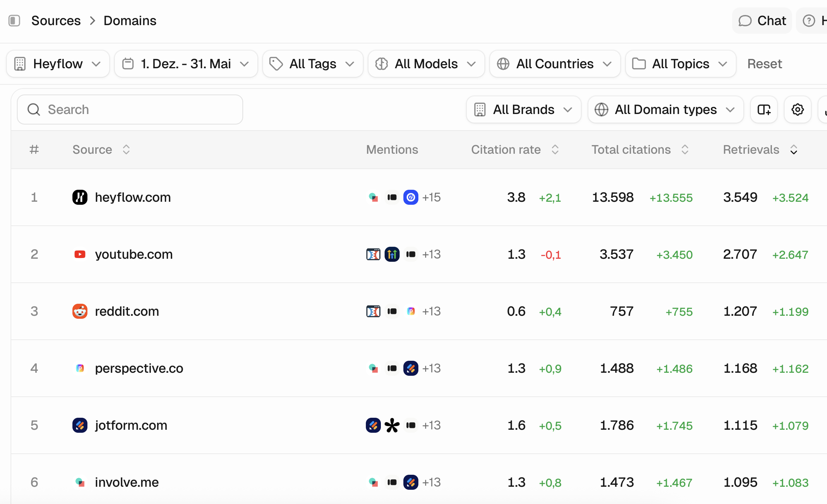
Task: Click teal mention icon in involve.me row
Action: tap(373, 482)
